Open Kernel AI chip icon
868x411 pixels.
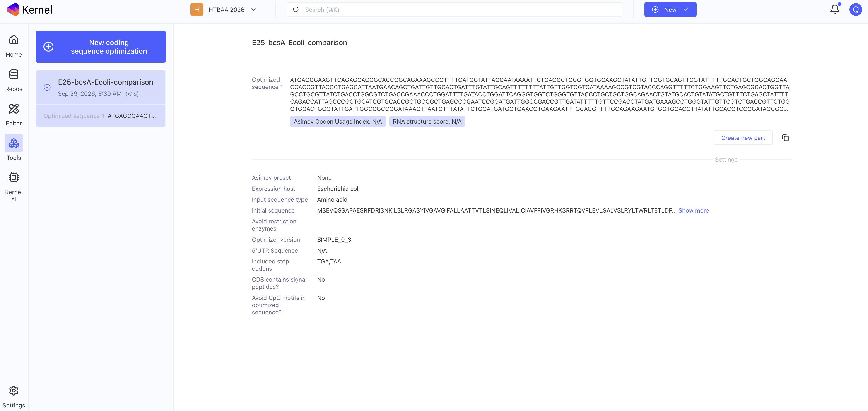pyautogui.click(x=14, y=177)
